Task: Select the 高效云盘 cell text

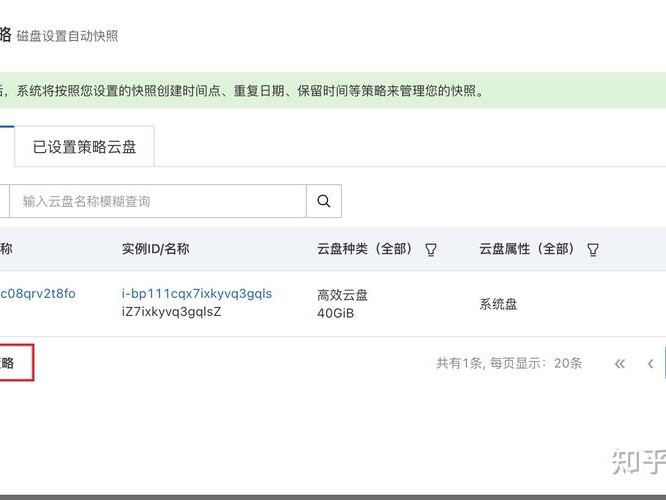Action: tap(342, 295)
